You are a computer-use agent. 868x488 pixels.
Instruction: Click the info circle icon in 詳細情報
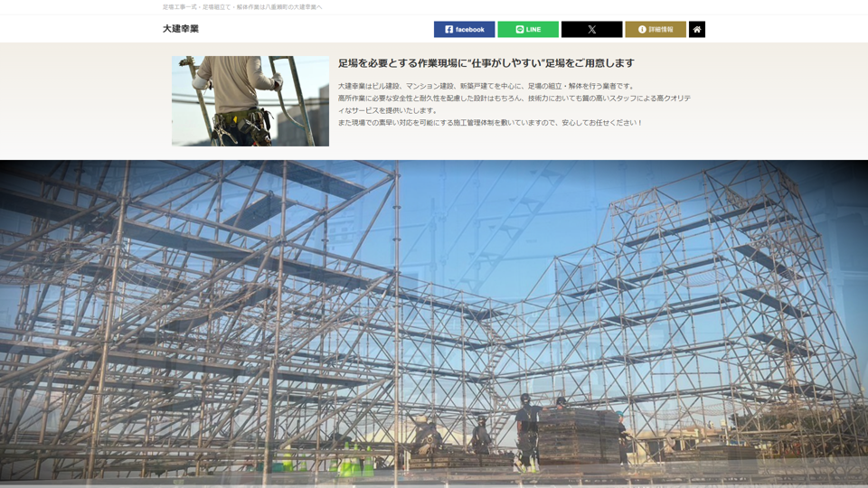click(642, 30)
